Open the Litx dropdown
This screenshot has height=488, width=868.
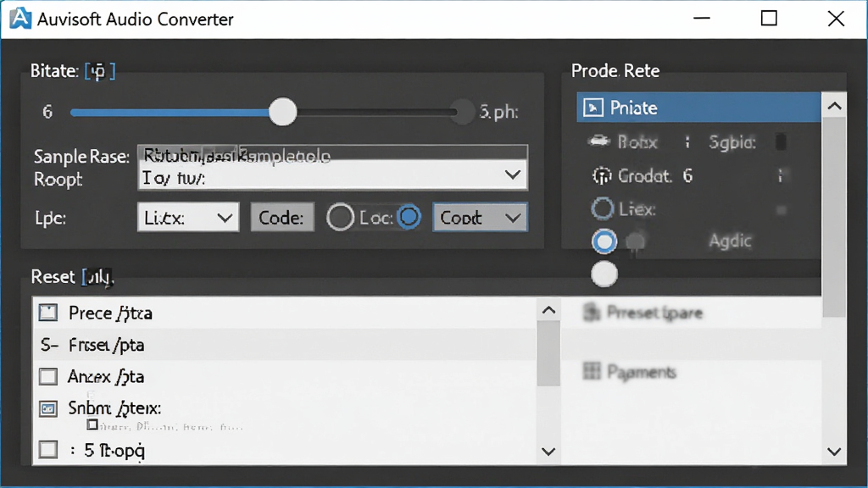coord(188,218)
